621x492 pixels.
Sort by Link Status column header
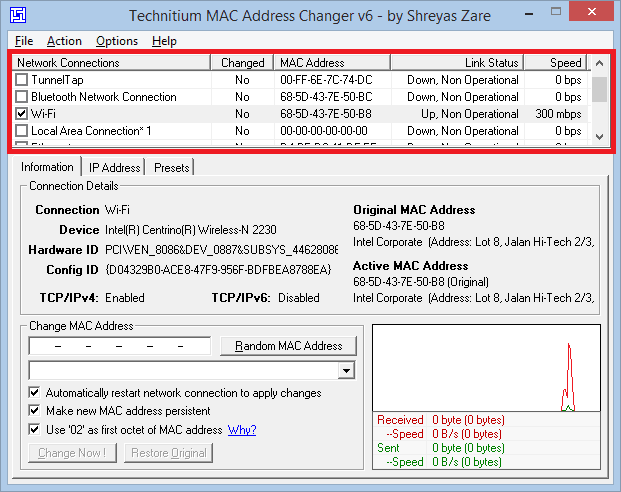pos(457,63)
